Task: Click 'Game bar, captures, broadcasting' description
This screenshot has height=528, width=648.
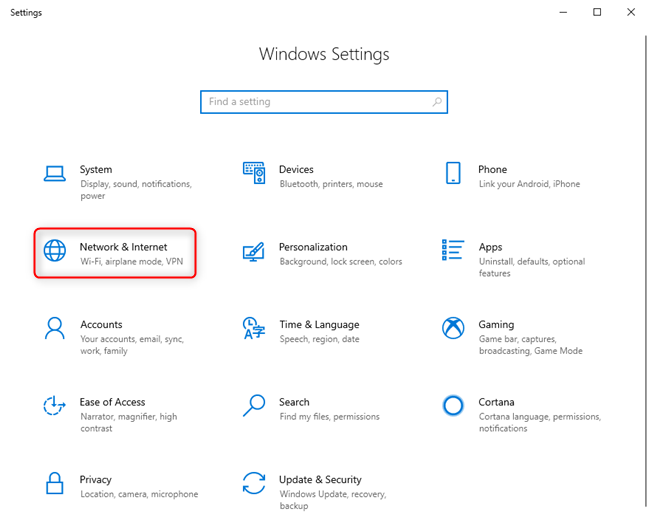Action: (x=531, y=345)
